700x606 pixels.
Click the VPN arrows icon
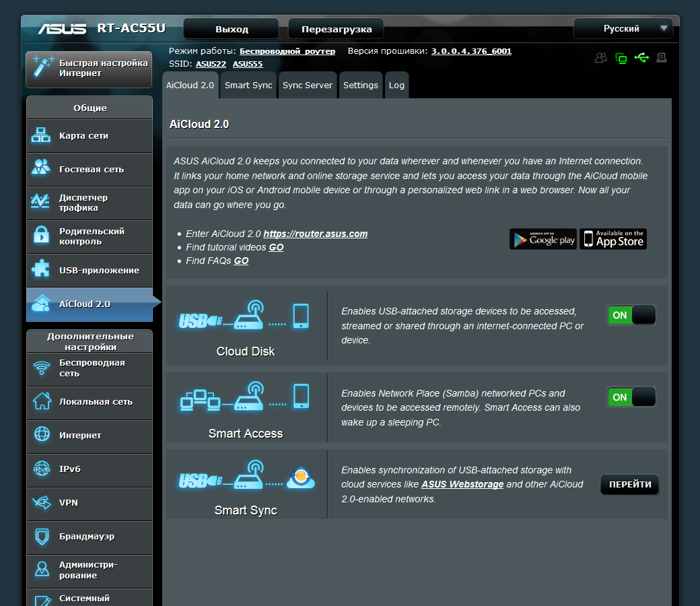pos(42,502)
